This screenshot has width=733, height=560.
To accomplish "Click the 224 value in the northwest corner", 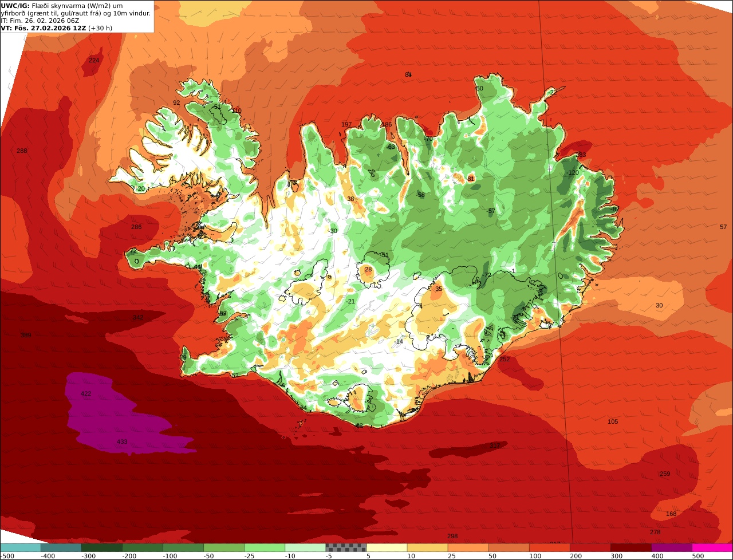I will coord(94,60).
